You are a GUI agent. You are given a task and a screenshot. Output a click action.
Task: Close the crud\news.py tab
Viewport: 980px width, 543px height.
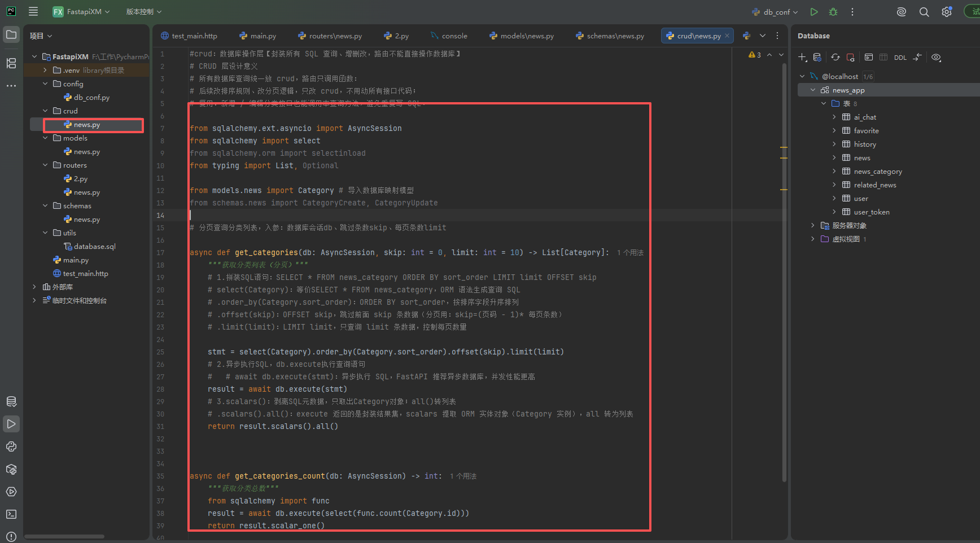(727, 36)
